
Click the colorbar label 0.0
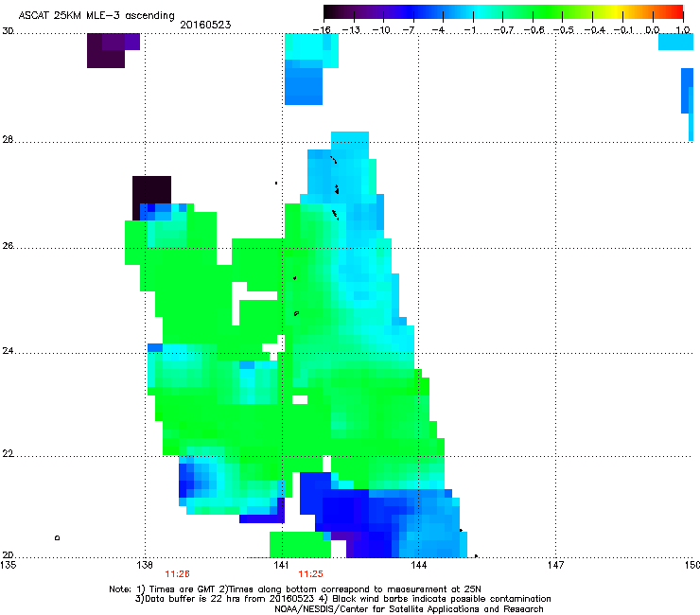[x=653, y=30]
